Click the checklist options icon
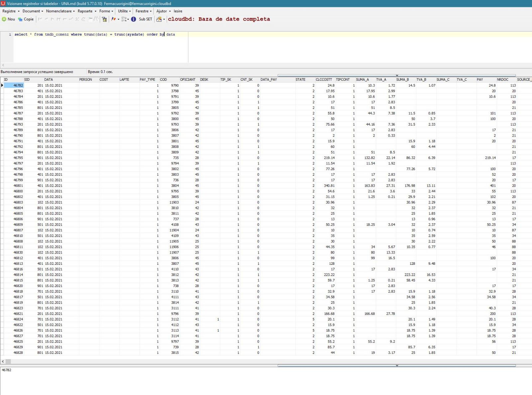 tap(124, 19)
